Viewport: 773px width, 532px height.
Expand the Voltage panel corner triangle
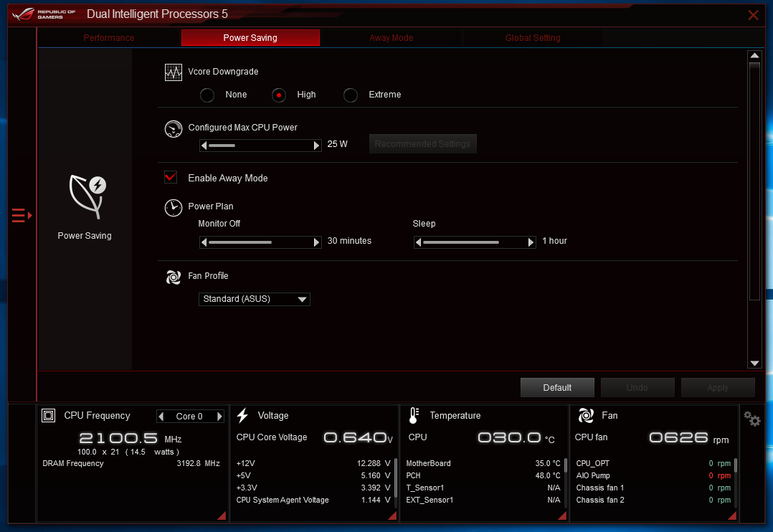tap(392, 516)
